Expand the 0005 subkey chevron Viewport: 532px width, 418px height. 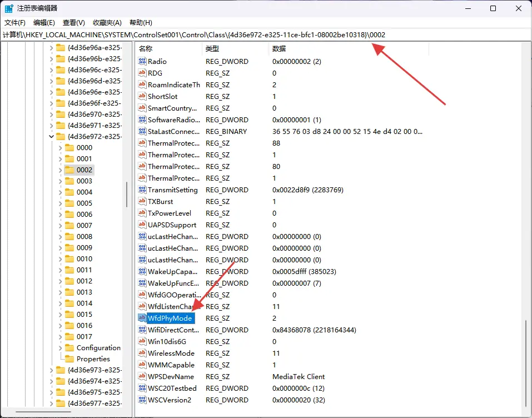(x=61, y=203)
